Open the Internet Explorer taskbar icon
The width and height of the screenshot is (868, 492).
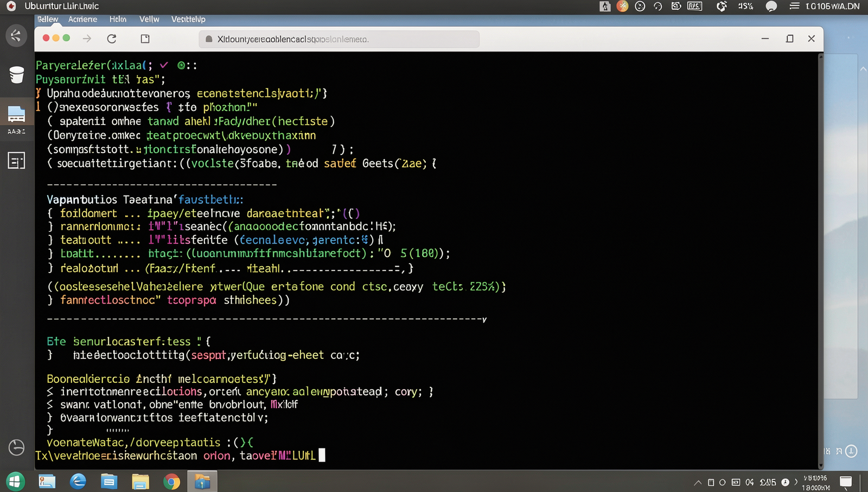pyautogui.click(x=78, y=481)
